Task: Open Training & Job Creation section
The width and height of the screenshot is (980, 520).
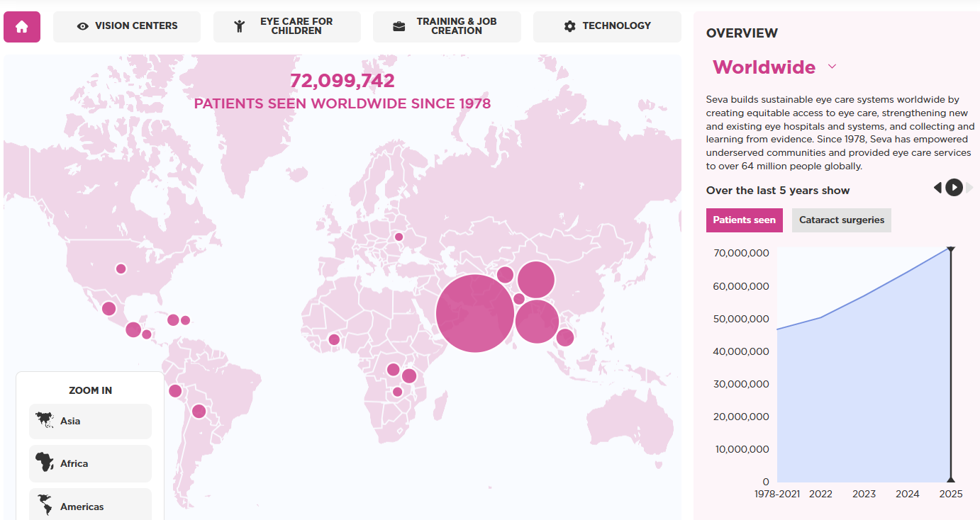Action: coord(447,27)
